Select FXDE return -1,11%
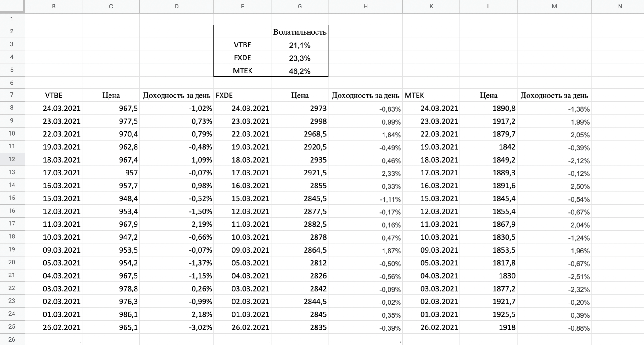 click(365, 198)
